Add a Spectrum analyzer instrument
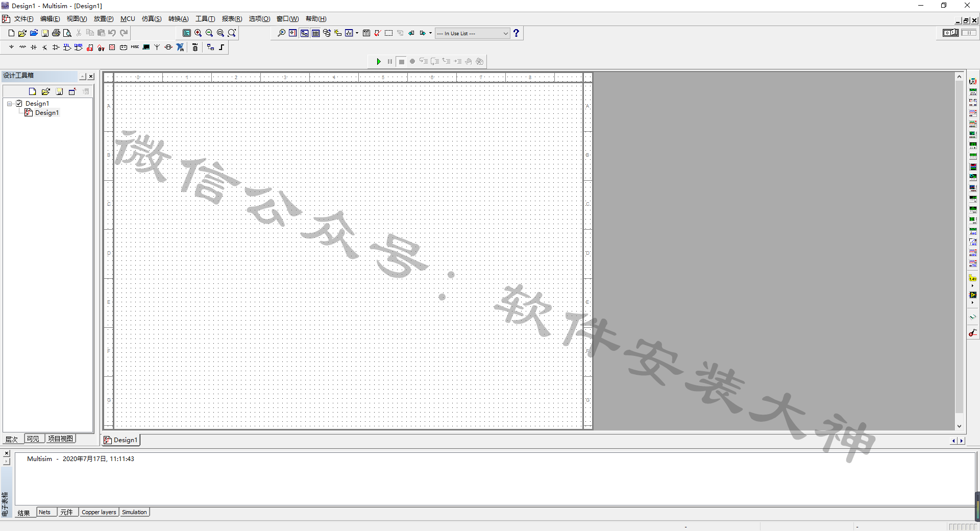Image resolution: width=980 pixels, height=531 pixels. pyautogui.click(x=973, y=210)
